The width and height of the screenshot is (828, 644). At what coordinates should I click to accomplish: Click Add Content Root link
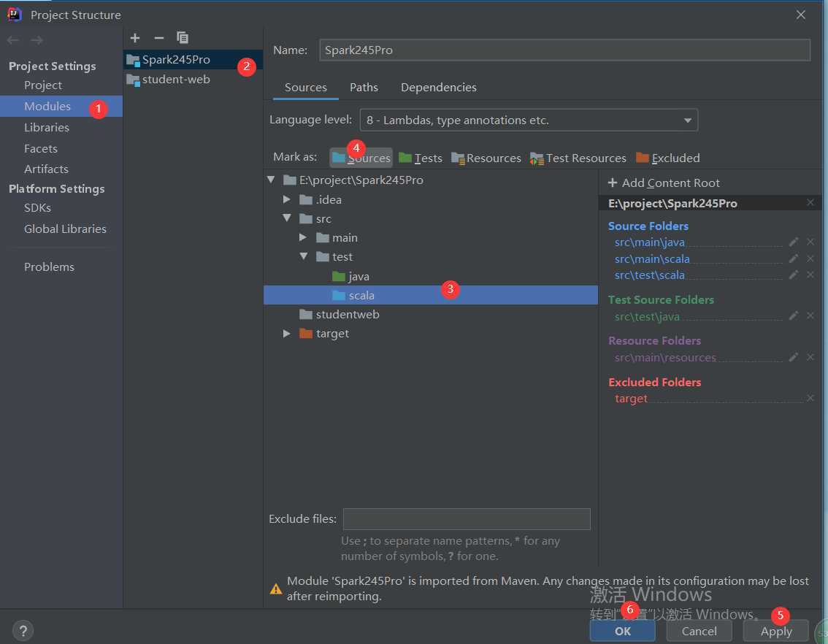[x=664, y=183]
